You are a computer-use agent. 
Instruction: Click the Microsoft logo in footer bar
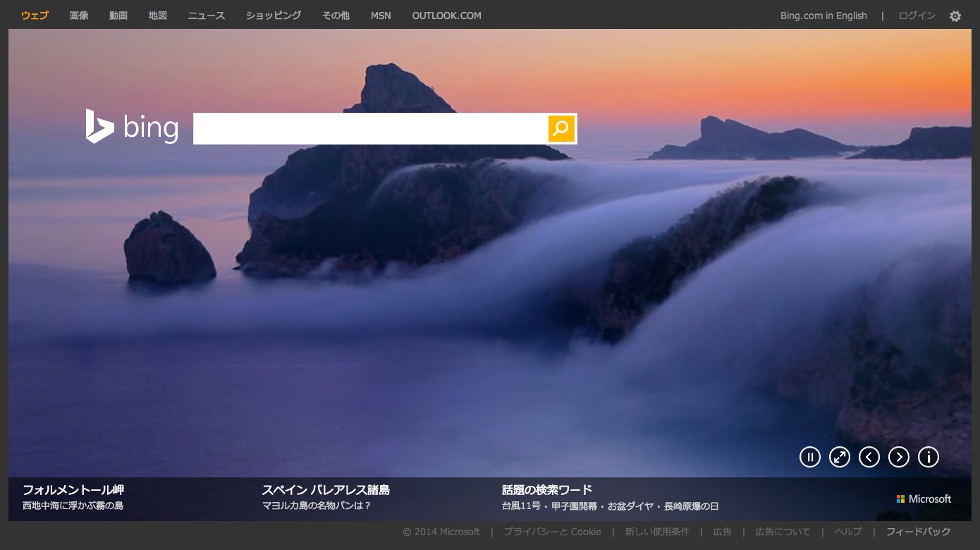click(x=924, y=499)
